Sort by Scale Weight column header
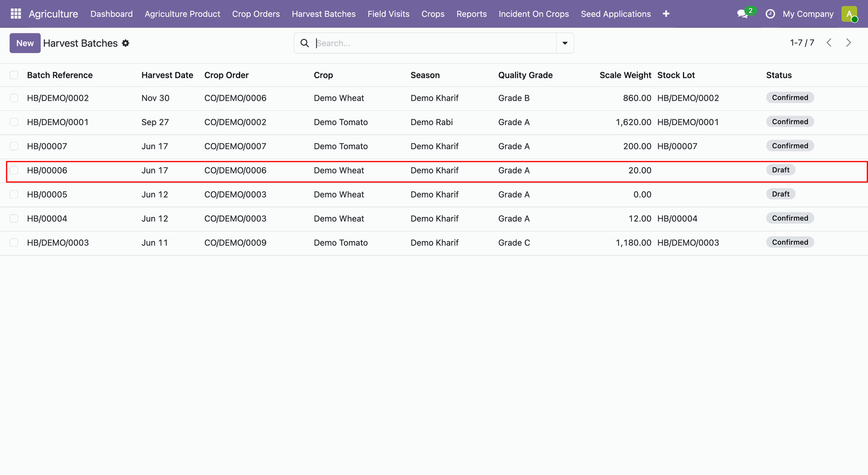 (625, 75)
